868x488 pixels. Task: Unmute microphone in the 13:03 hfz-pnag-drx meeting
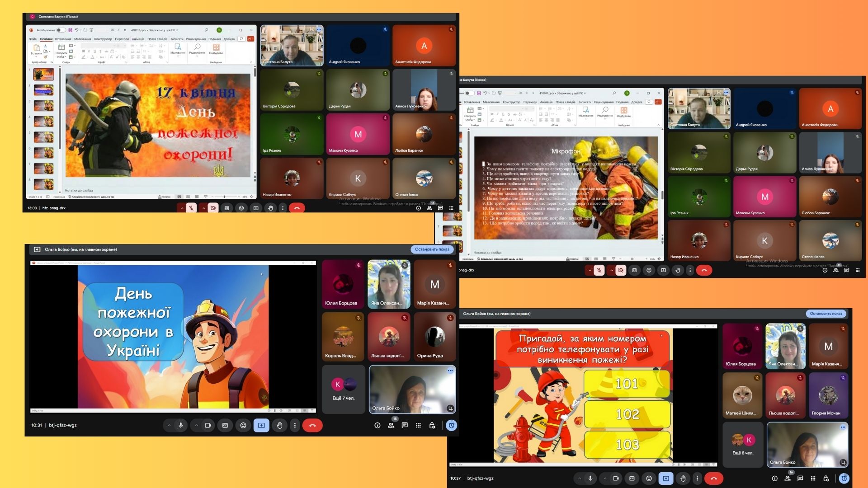[x=191, y=208]
